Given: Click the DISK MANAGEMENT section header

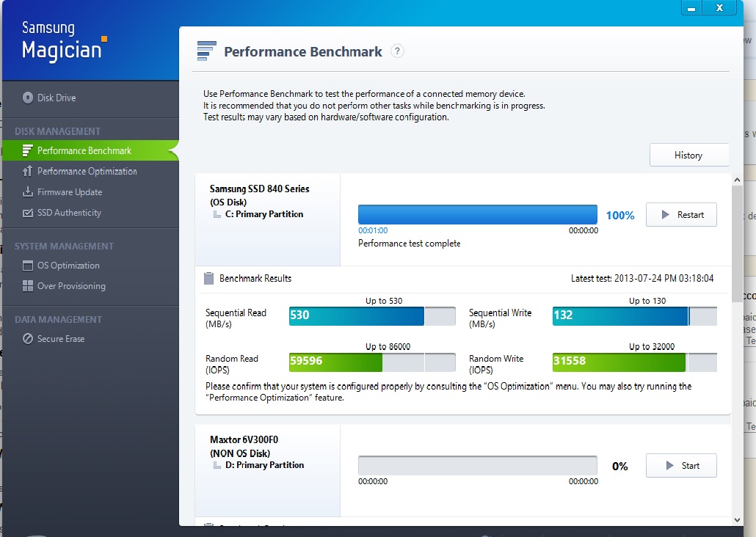Looking at the screenshot, I should click(57, 131).
